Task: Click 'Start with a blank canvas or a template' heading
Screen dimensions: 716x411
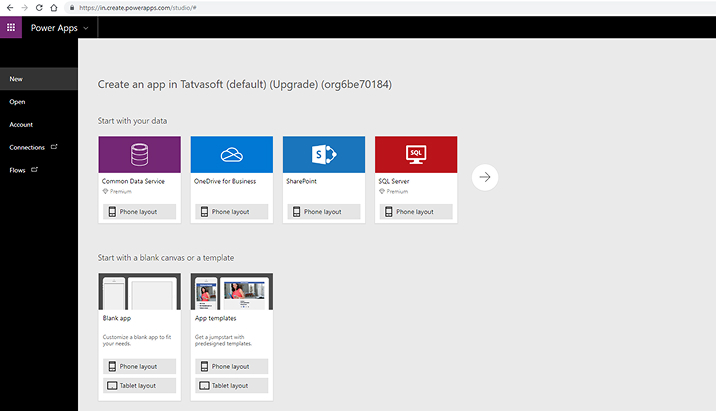Action: click(x=166, y=258)
